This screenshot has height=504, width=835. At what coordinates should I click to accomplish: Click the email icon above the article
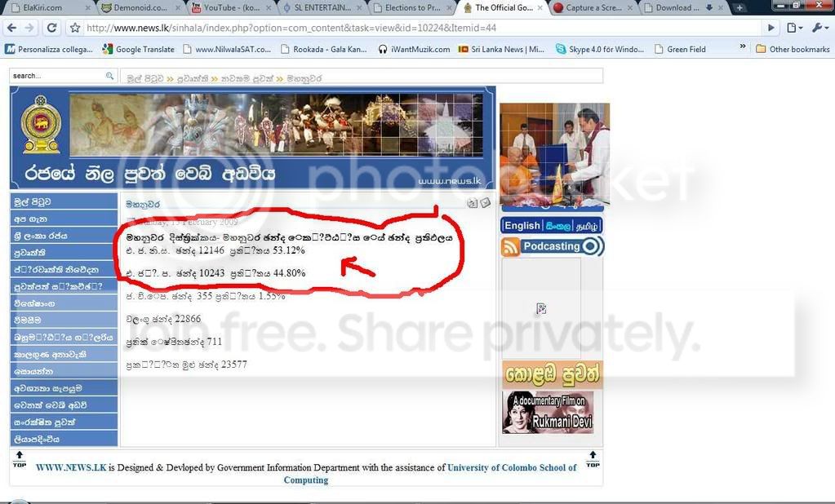[485, 203]
